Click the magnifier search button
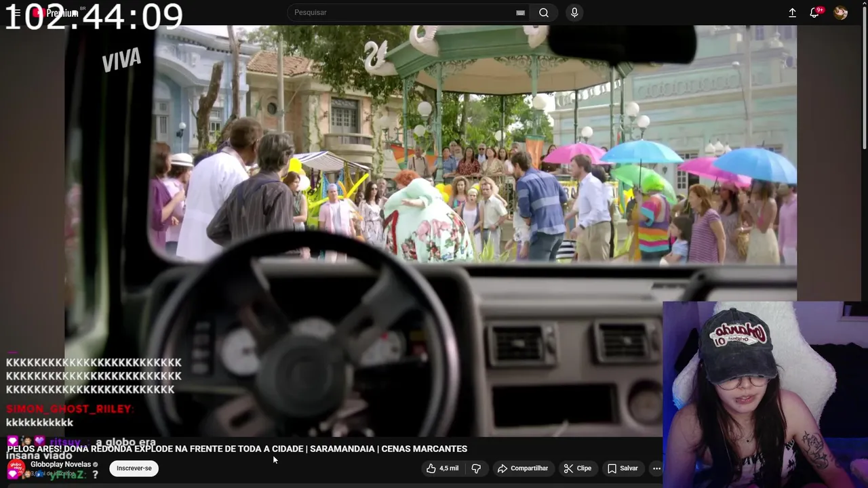Image resolution: width=868 pixels, height=488 pixels. (x=544, y=13)
